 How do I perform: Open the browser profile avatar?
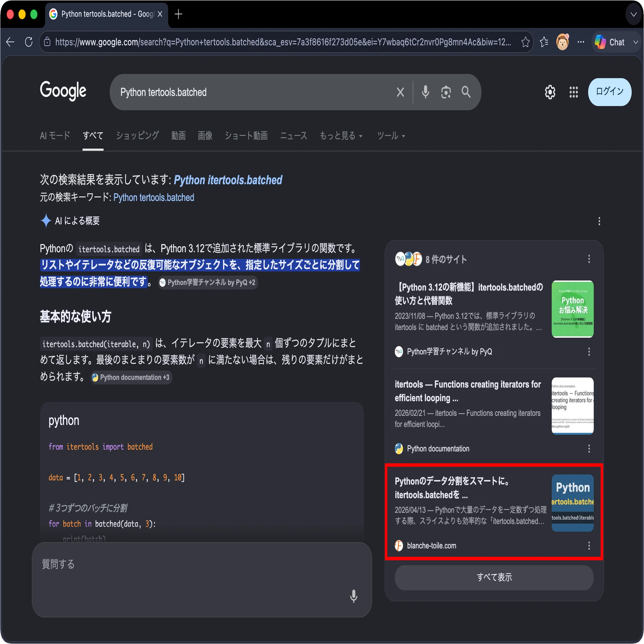pos(562,42)
